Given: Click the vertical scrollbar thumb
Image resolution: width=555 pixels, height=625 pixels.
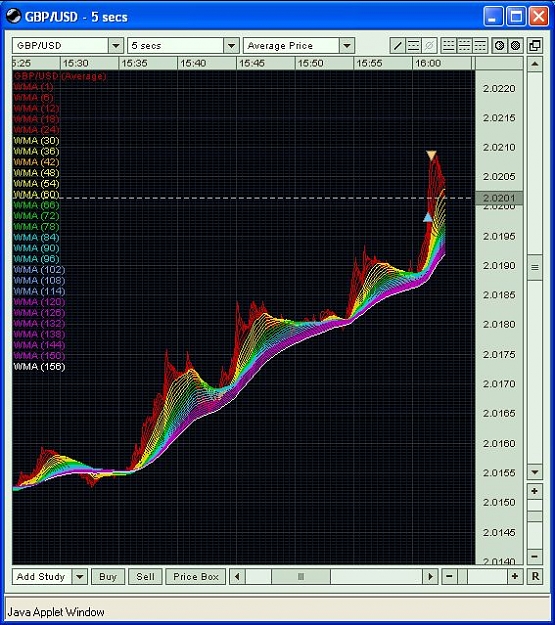Looking at the screenshot, I should pos(535,267).
